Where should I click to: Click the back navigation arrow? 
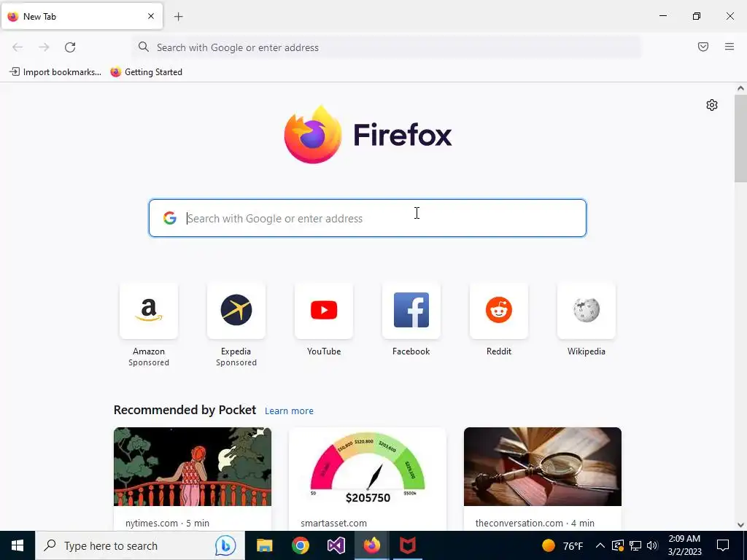[18, 47]
